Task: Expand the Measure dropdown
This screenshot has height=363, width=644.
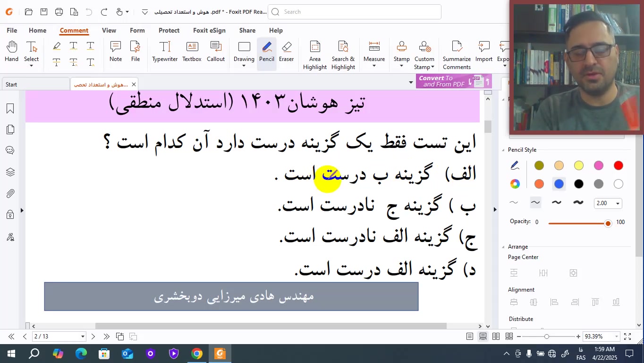Action: point(374,66)
